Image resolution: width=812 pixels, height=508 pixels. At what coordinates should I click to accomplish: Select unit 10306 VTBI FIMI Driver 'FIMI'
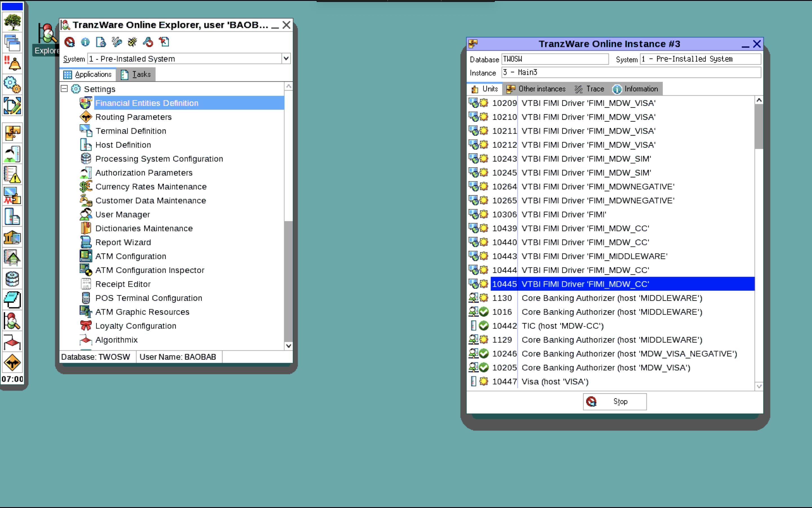coord(611,214)
